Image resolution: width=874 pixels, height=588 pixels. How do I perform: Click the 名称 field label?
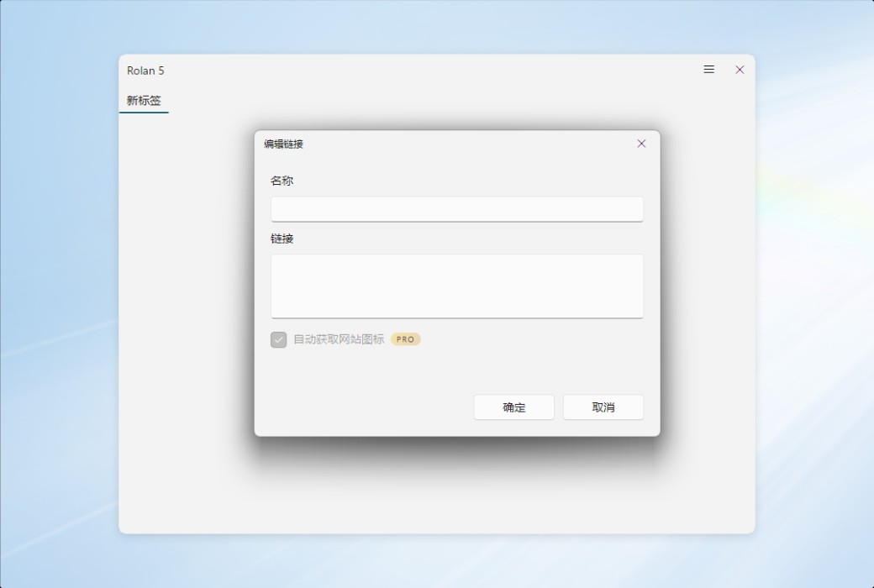pos(282,181)
